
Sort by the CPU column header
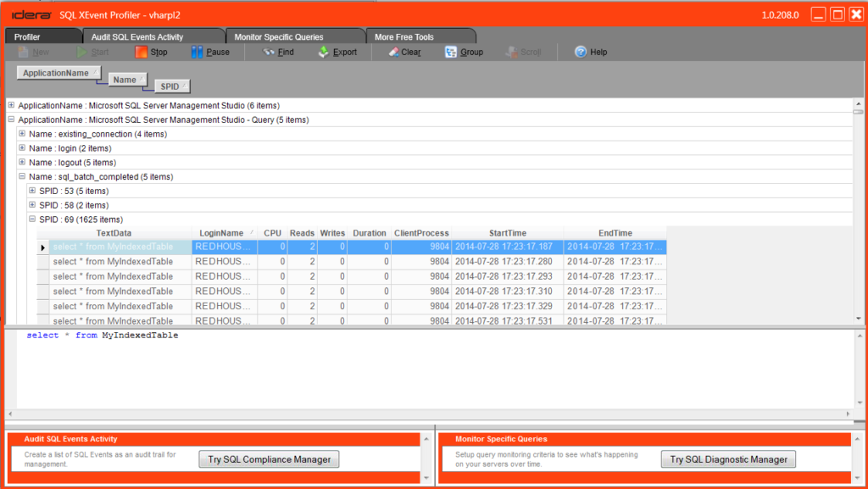click(272, 233)
